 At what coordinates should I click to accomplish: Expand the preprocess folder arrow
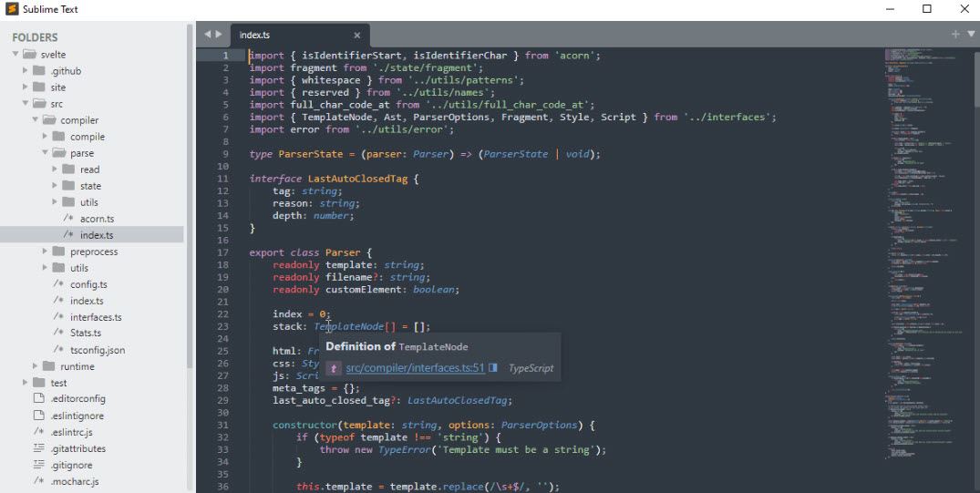[45, 252]
